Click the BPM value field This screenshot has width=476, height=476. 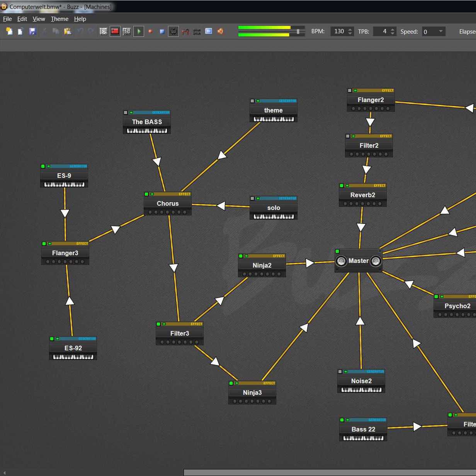pos(338,31)
